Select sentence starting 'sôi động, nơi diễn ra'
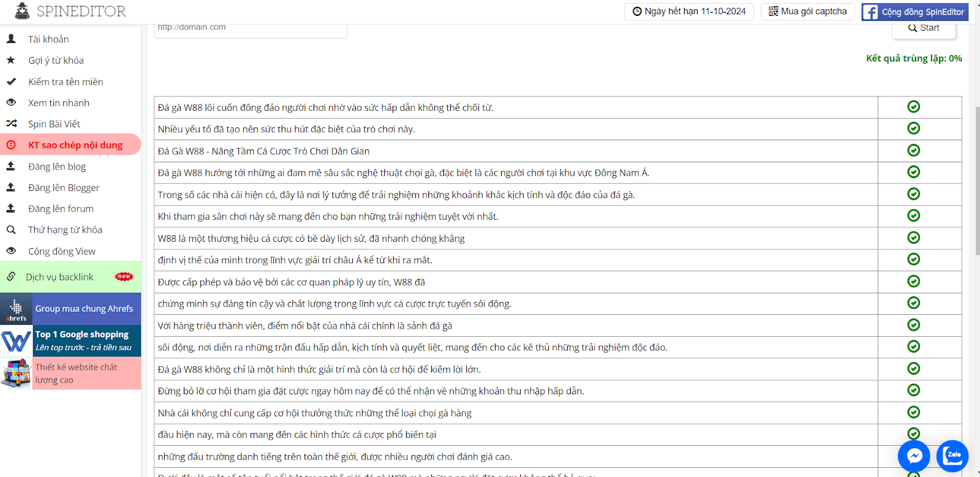Screen dimensions: 980x477 [x=412, y=347]
